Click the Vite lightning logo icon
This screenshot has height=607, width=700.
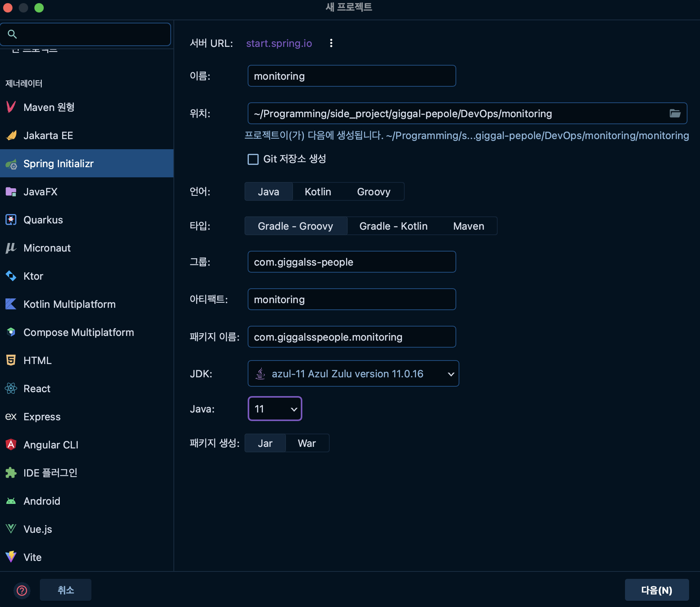11,557
